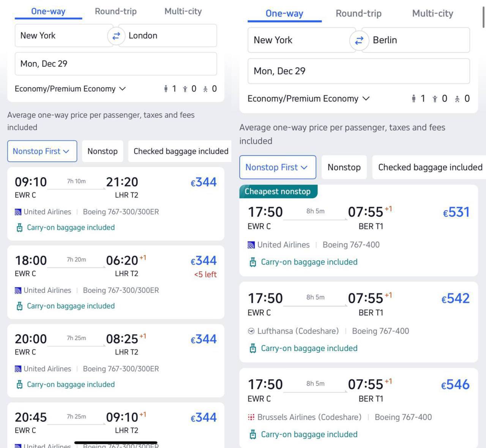Swap New York and London cities
486x448 pixels.
coord(116,36)
